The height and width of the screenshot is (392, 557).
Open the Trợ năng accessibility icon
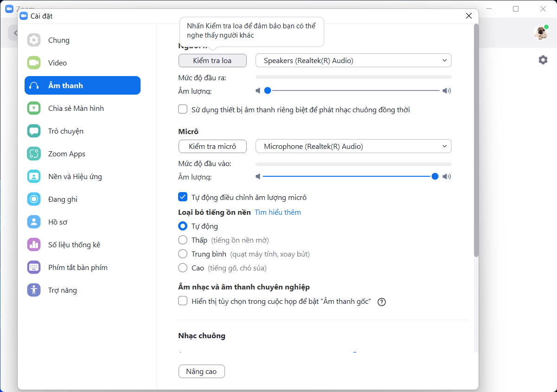click(34, 290)
